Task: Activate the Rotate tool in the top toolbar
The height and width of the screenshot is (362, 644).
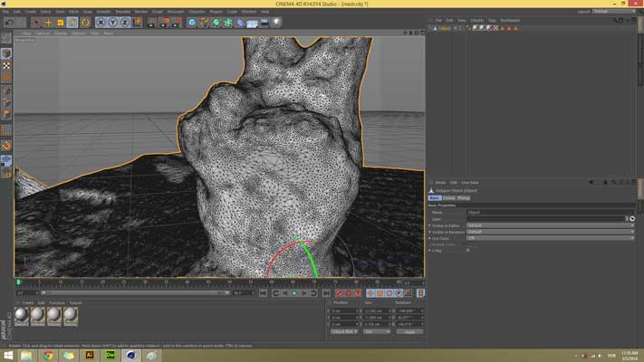Action: pos(72,22)
